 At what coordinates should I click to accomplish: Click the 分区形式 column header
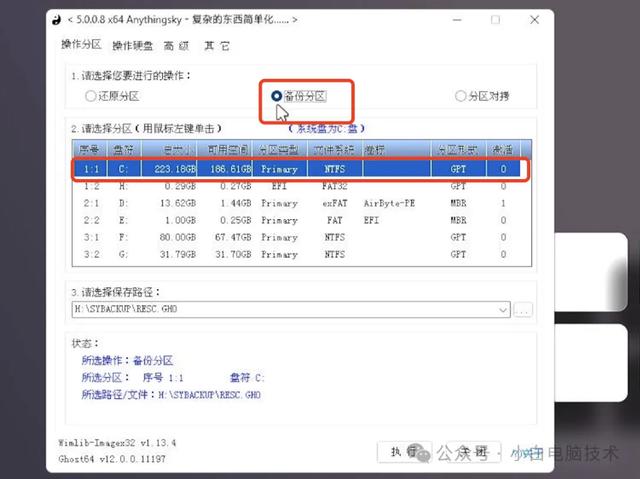coord(458,149)
